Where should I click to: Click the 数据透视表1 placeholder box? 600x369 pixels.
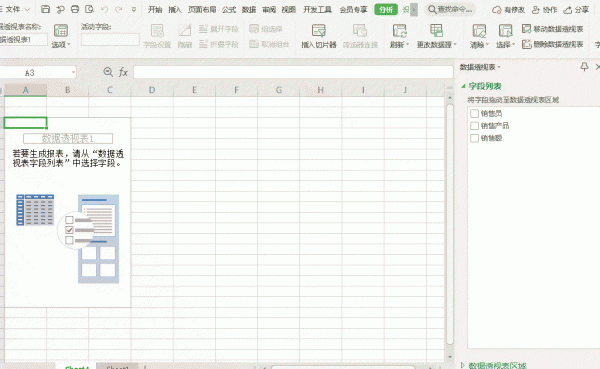pyautogui.click(x=68, y=138)
